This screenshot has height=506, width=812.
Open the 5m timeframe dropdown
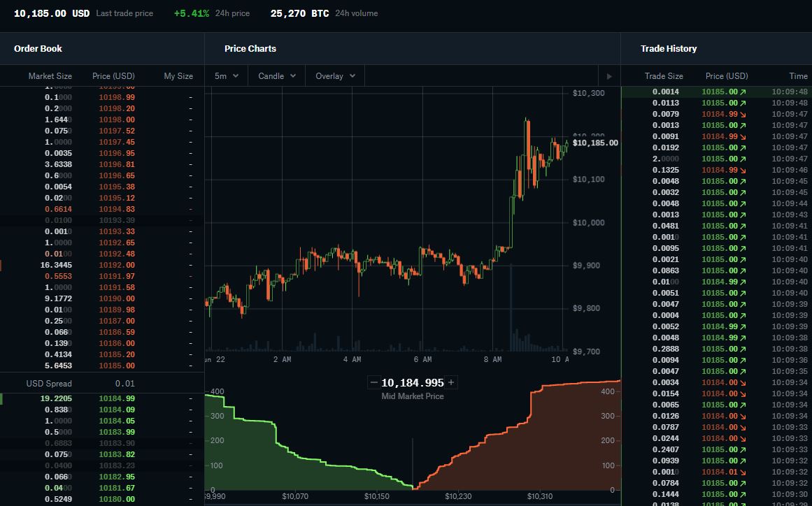pyautogui.click(x=227, y=75)
